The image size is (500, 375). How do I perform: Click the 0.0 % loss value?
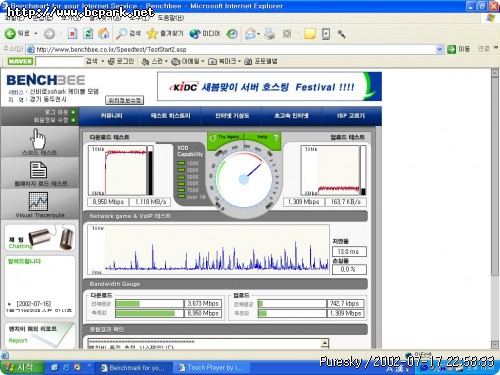click(x=349, y=269)
